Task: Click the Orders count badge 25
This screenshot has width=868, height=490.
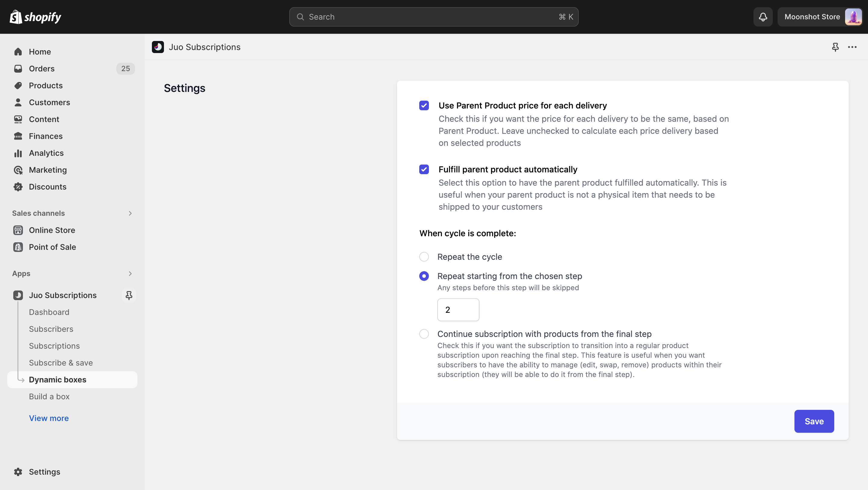Action: pyautogui.click(x=125, y=68)
